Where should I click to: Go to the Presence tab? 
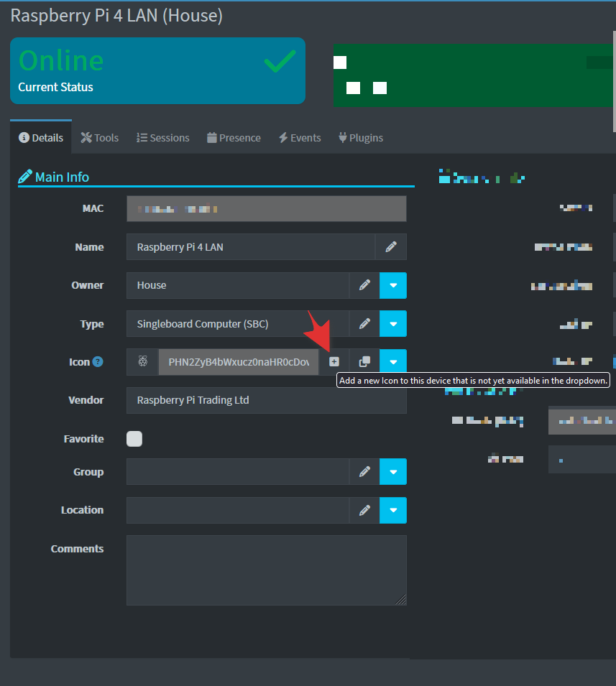coord(234,137)
